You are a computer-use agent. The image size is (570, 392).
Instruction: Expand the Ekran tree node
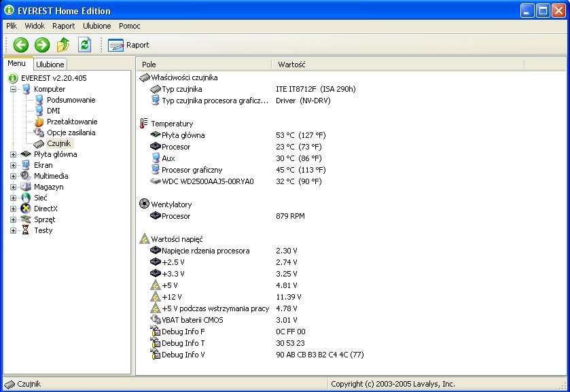[14, 166]
